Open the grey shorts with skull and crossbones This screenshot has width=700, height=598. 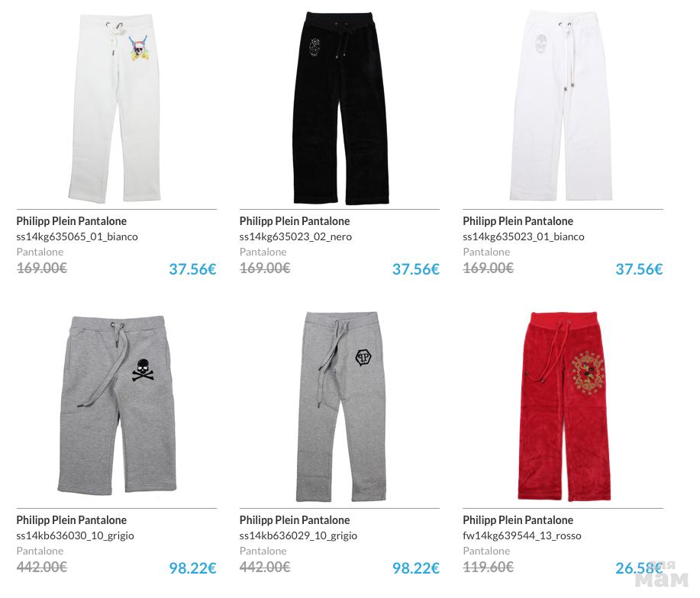pyautogui.click(x=117, y=404)
